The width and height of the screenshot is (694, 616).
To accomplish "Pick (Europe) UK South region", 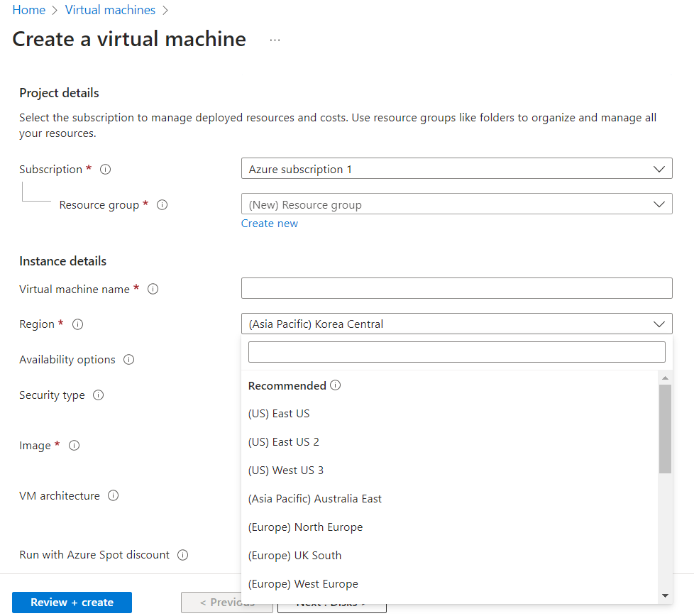I will [x=450, y=555].
